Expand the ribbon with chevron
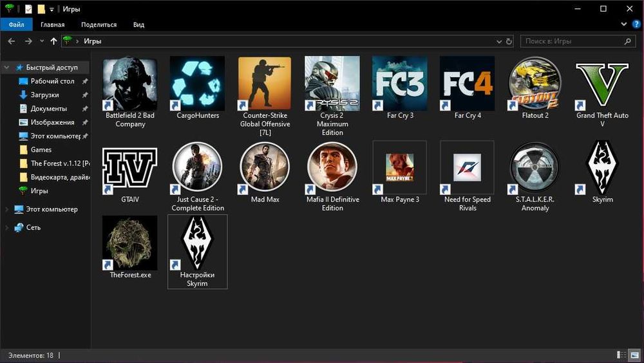The height and width of the screenshot is (363, 644). point(623,24)
